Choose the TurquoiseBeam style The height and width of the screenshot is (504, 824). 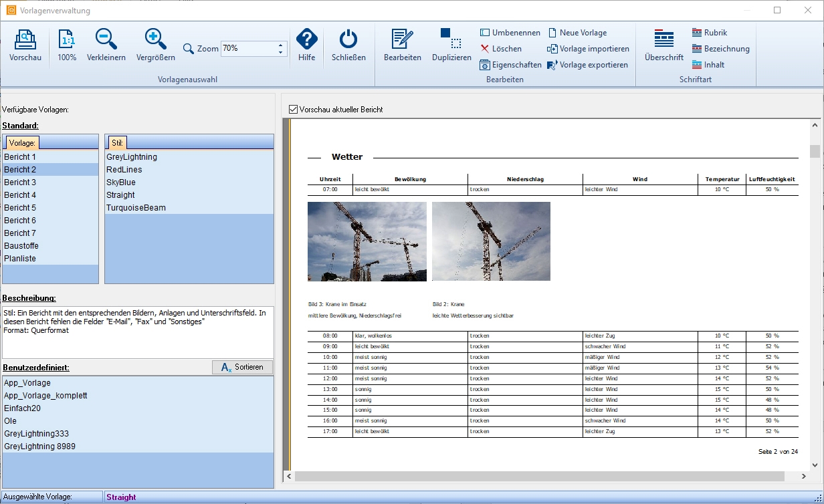(136, 208)
